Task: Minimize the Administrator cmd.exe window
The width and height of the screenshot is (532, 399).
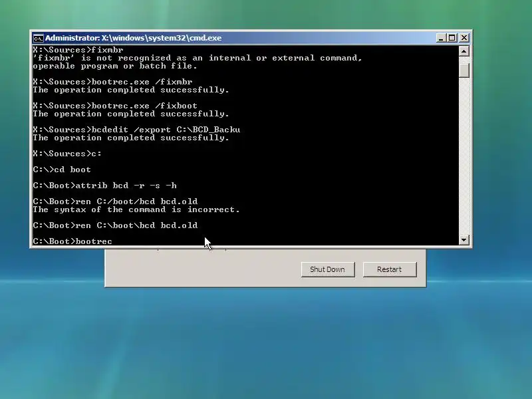Action: coord(440,38)
